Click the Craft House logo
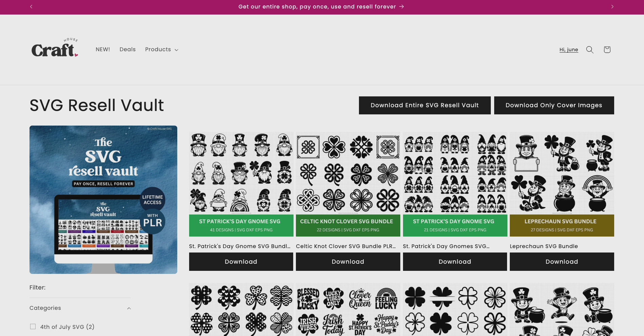Viewport: 644px width, 336px height. point(55,48)
